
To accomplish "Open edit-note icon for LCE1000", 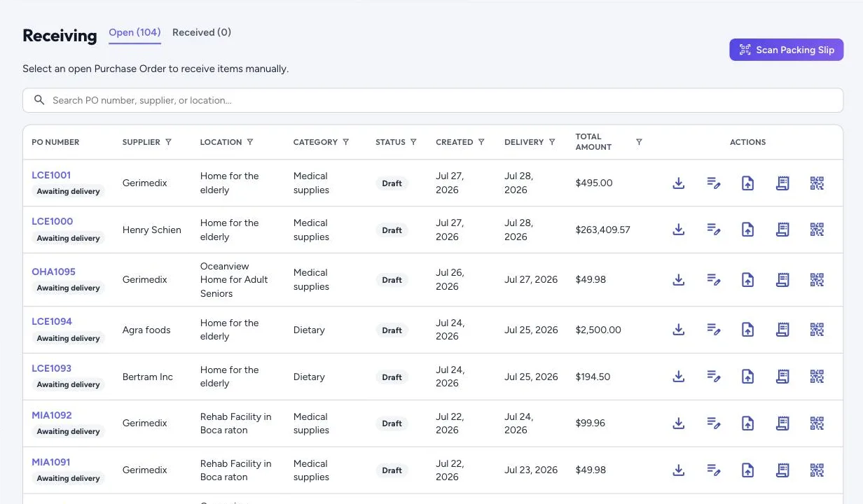I will tap(713, 230).
